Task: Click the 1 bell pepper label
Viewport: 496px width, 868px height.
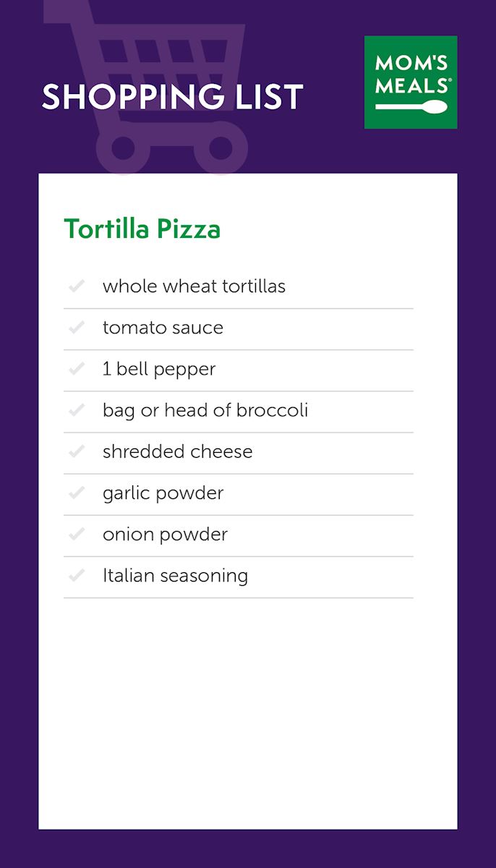Action: point(159,369)
